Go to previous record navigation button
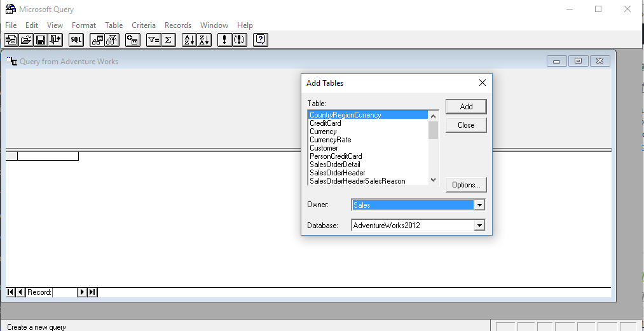 [x=20, y=292]
